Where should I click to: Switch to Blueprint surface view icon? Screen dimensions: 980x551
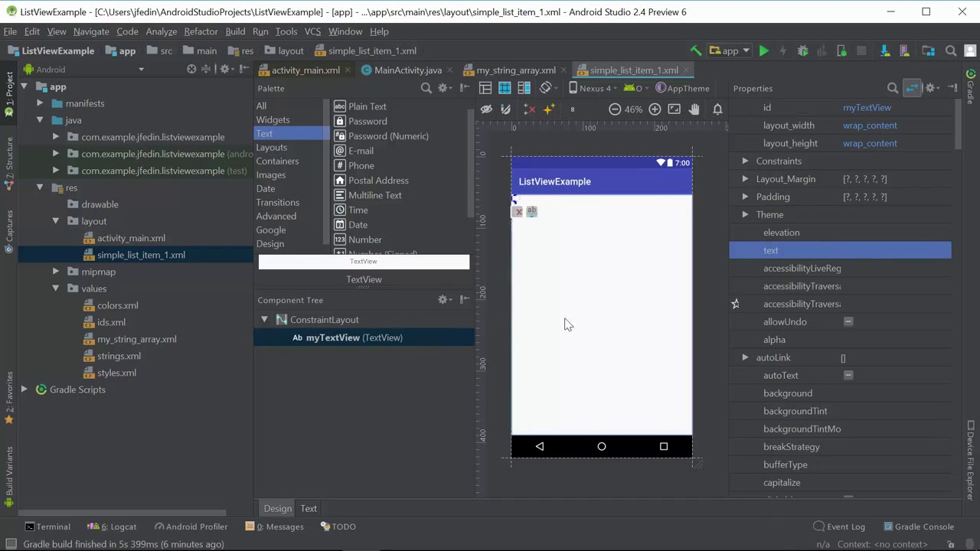[x=505, y=88]
